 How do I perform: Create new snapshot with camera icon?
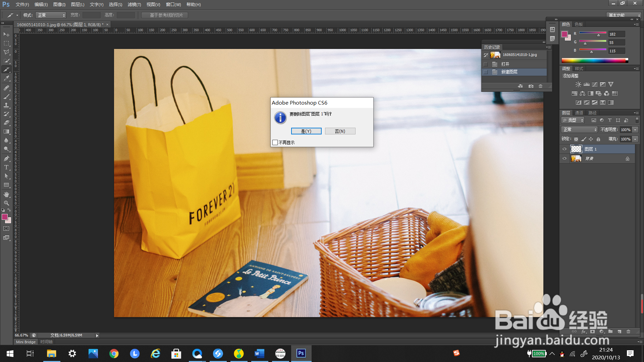531,86
